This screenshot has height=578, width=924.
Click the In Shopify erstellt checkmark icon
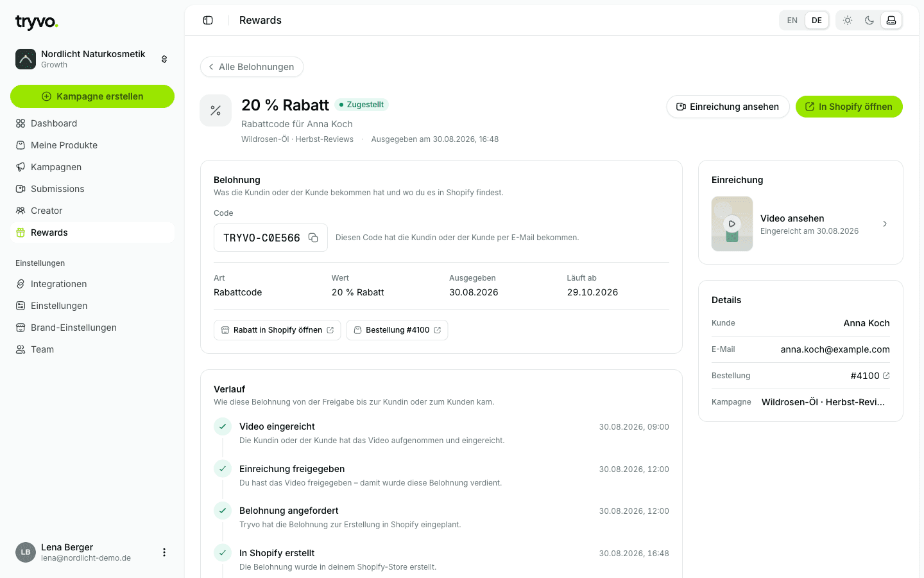click(223, 553)
